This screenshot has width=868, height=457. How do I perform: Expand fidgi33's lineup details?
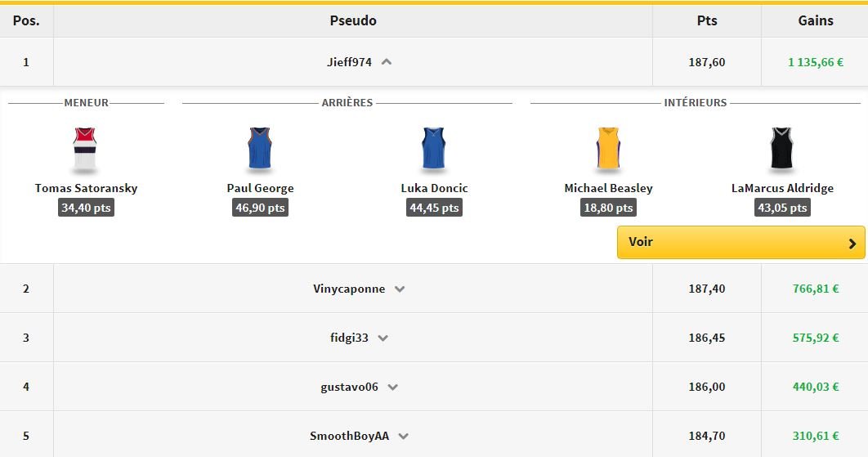383,338
